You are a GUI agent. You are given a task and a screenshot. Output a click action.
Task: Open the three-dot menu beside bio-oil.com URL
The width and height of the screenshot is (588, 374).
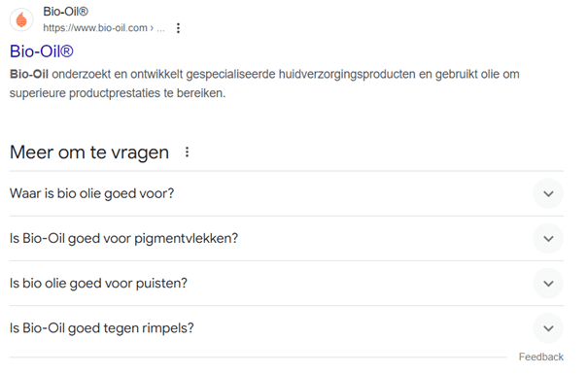coord(178,28)
